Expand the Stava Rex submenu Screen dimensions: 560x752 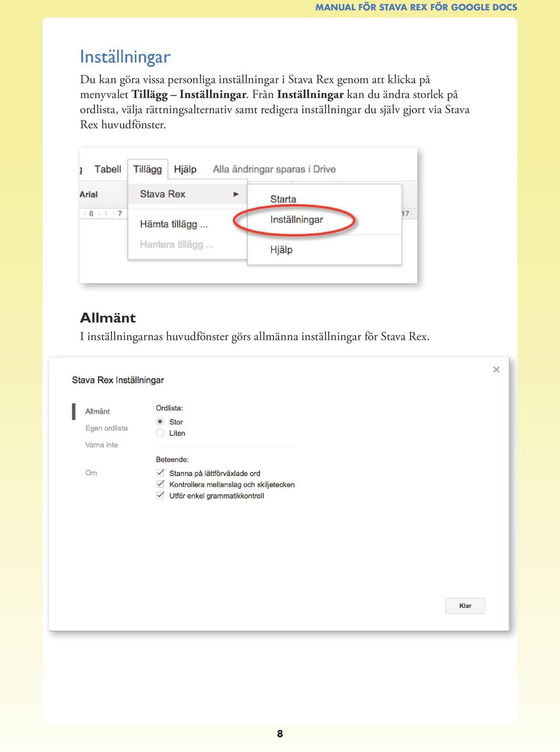tap(187, 194)
